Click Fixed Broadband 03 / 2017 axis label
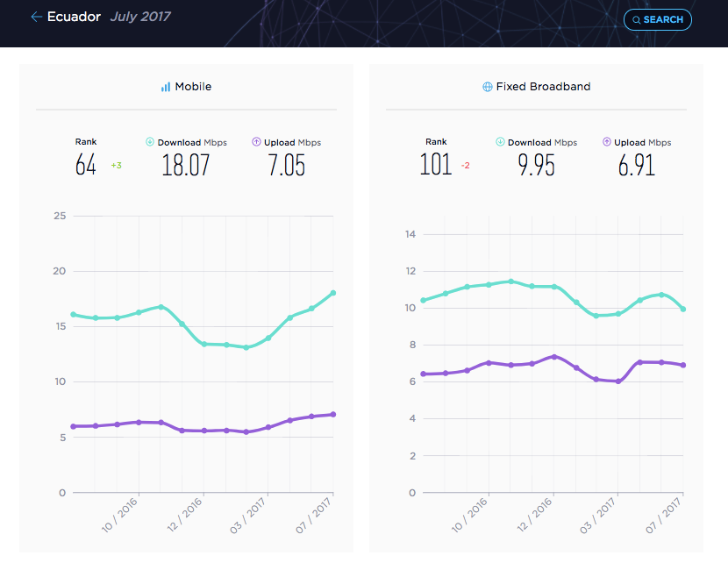The height and width of the screenshot is (570, 728). tap(597, 516)
